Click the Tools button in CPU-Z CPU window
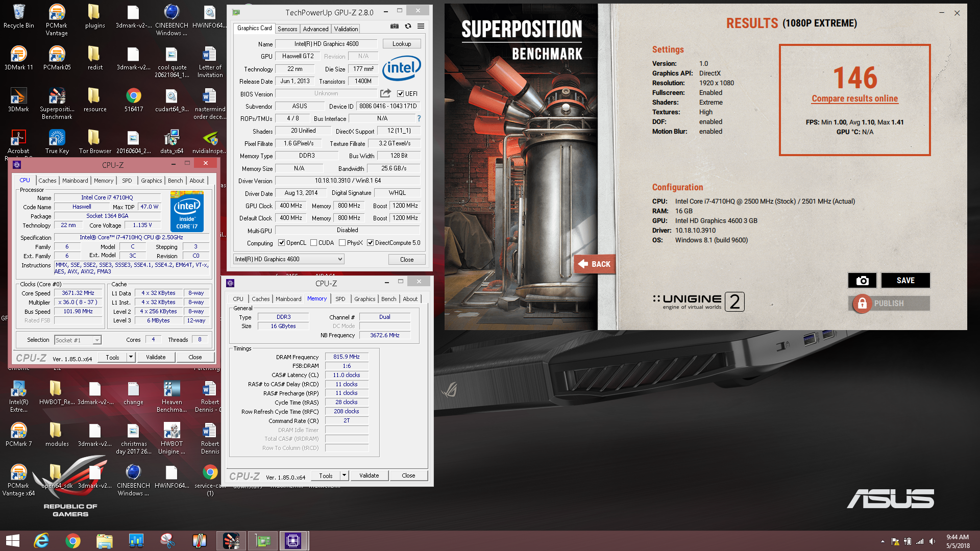This screenshot has width=980, height=551. (x=112, y=357)
